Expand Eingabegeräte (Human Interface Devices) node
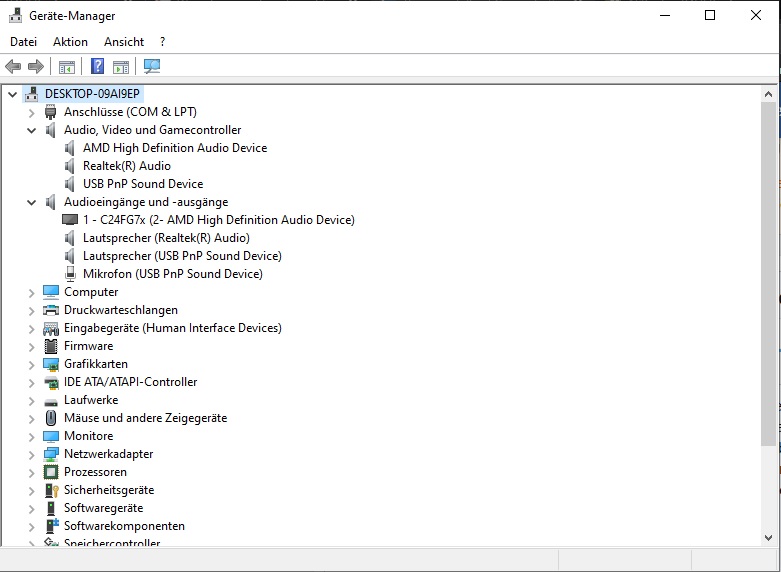Screen dimensions: 781x572 pos(31,329)
